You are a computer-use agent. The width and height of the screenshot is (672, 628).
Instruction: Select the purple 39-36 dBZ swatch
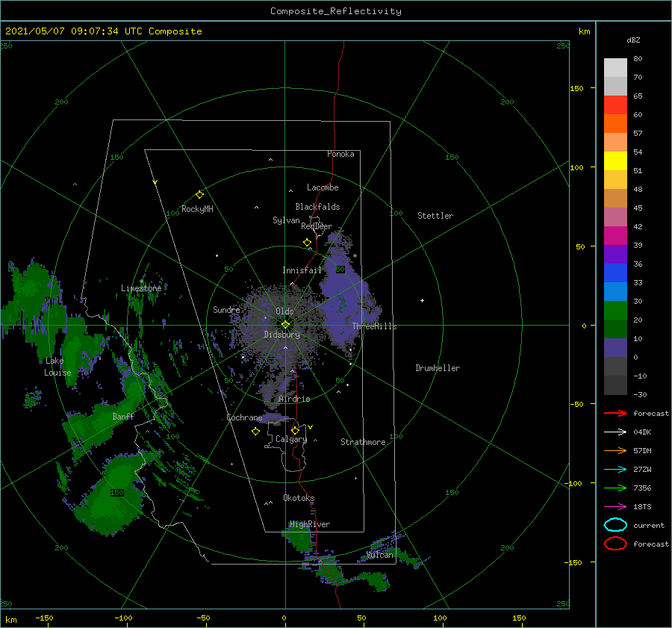coord(615,255)
